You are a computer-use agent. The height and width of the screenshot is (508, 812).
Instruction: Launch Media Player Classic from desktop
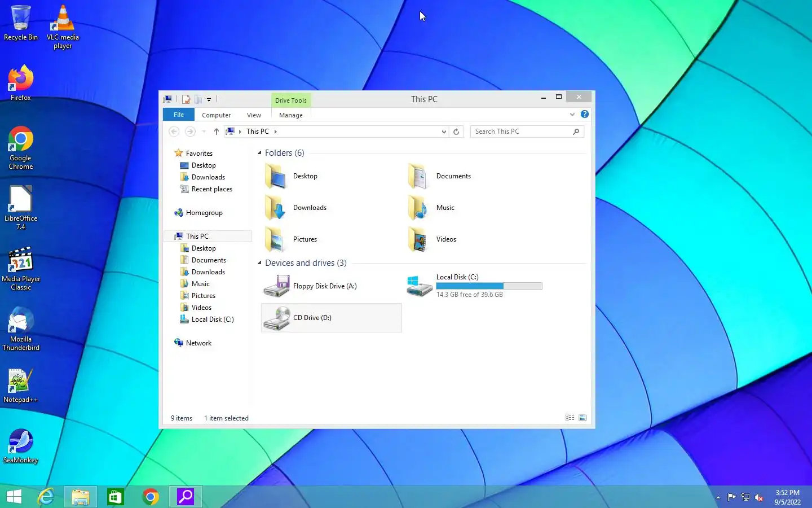(21, 269)
